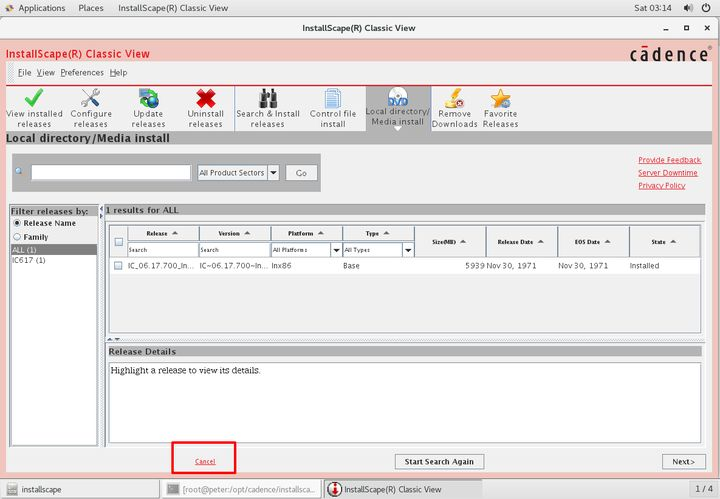Open the File menu
The width and height of the screenshot is (720, 499).
(24, 72)
